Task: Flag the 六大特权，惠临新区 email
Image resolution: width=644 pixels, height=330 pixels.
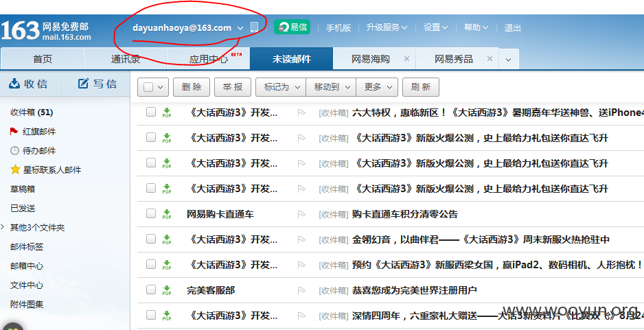Action: pos(301,113)
